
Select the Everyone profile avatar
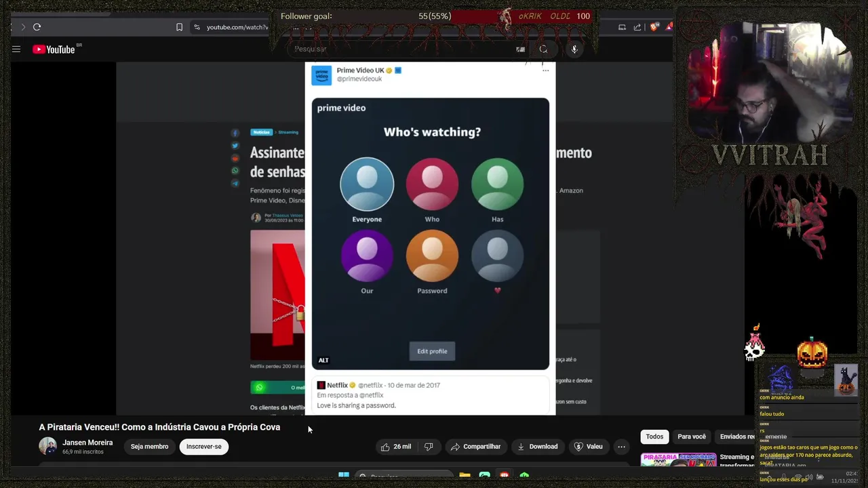pos(367,184)
